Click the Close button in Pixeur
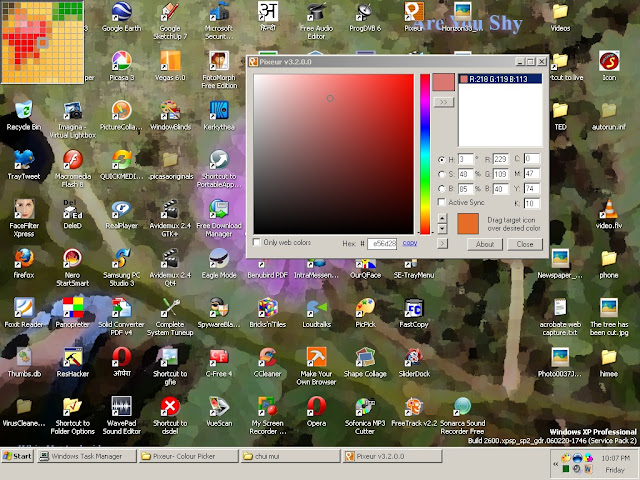This screenshot has height=480, width=640. tap(524, 244)
